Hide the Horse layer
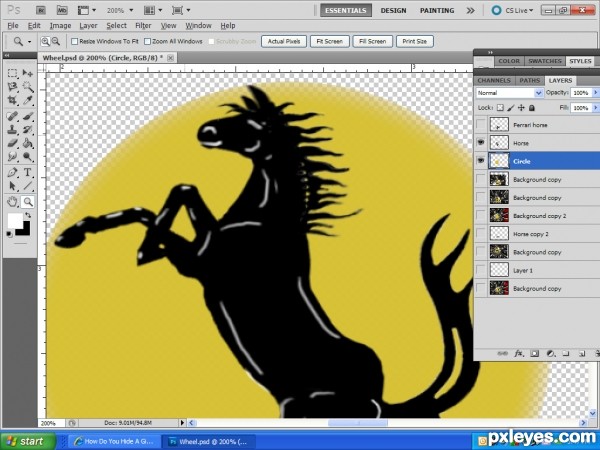 point(481,143)
